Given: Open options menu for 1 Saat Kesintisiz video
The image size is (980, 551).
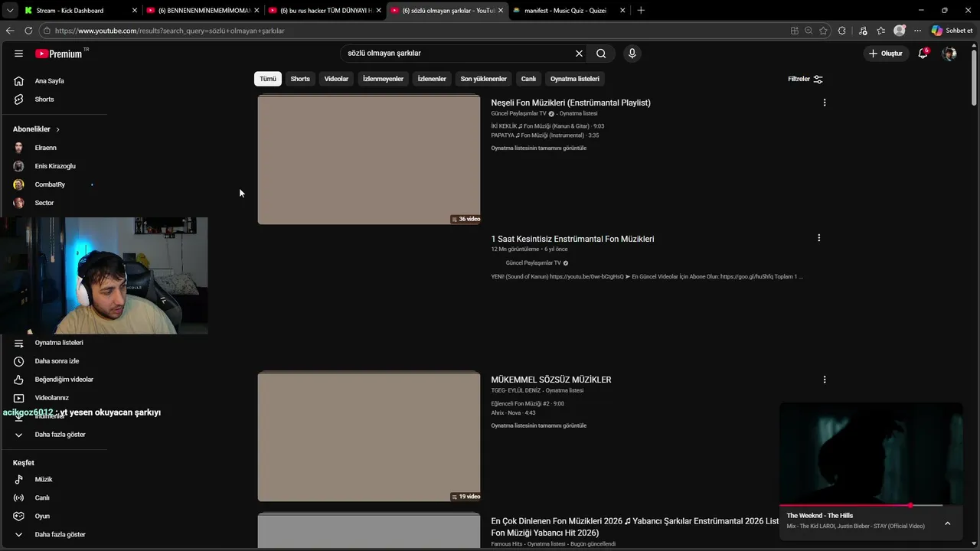Looking at the screenshot, I should (x=819, y=238).
